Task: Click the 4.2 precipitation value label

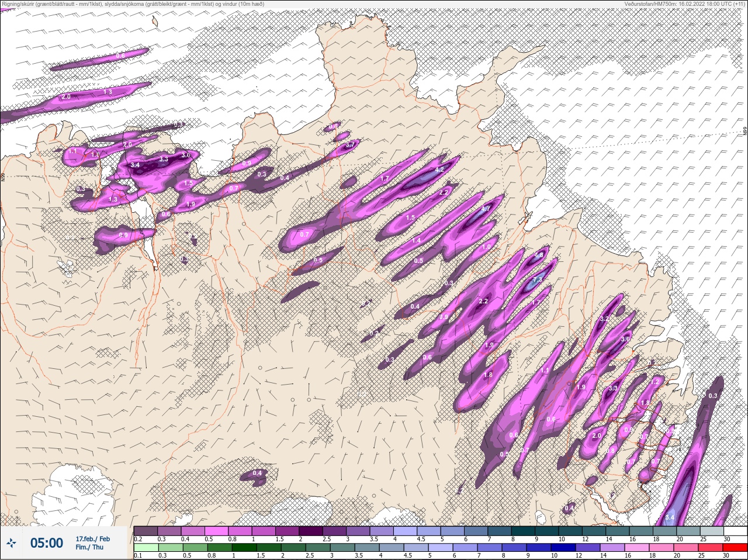Action: pos(439,170)
